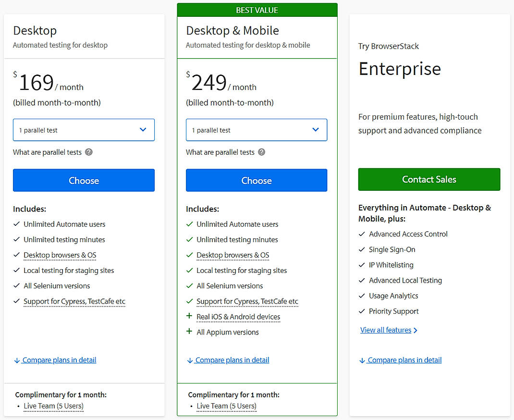Screen dimensions: 514x420
Task: Click the $249 / month price
Action: click(x=221, y=82)
